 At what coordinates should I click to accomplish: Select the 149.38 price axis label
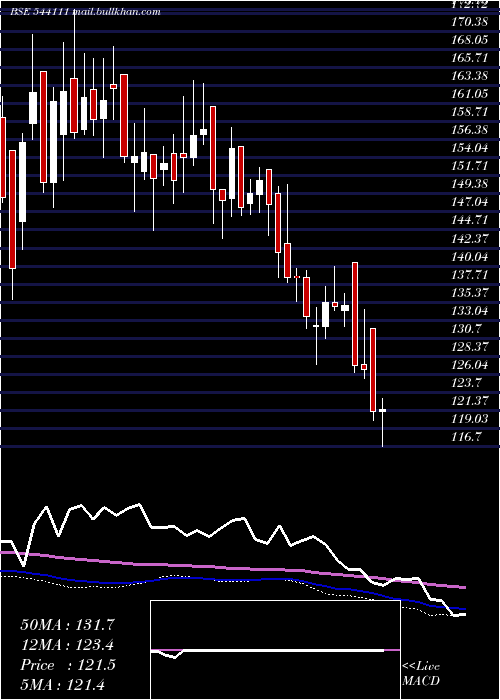(469, 184)
